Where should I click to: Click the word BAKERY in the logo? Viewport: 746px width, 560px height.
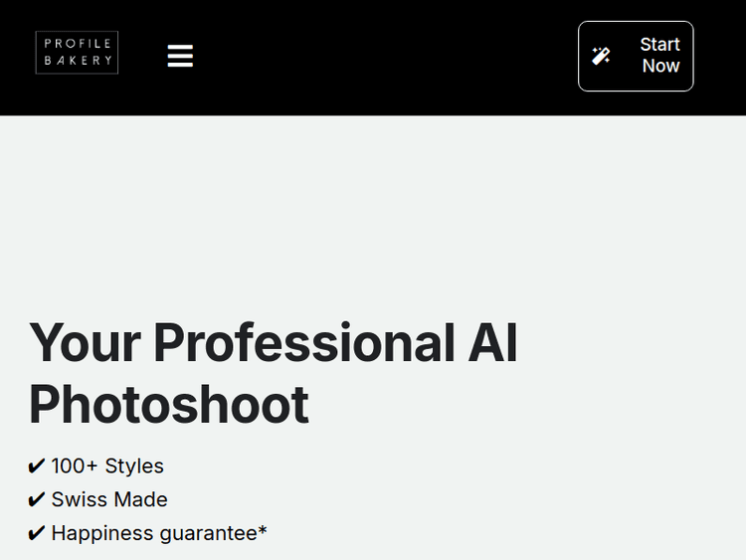click(x=77, y=62)
